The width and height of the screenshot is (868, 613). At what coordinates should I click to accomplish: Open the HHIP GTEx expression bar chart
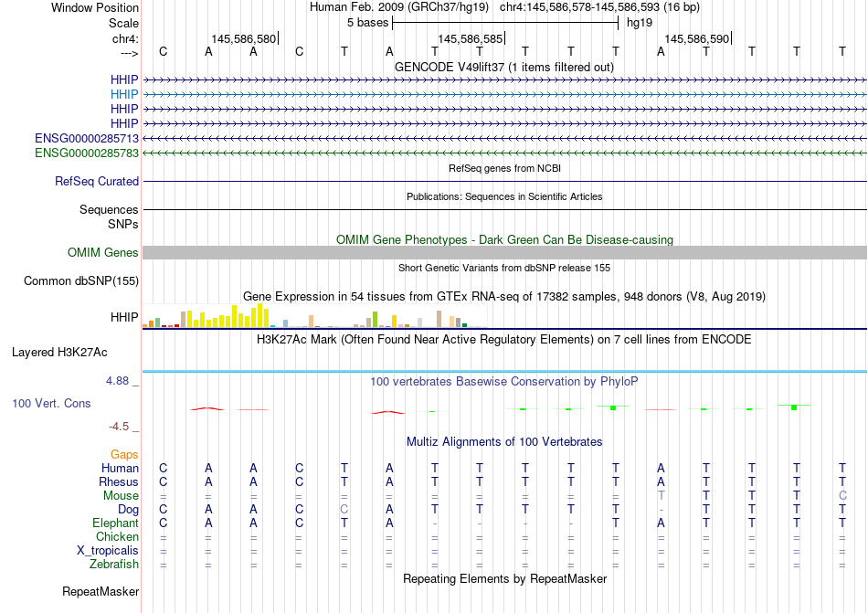tap(314, 317)
